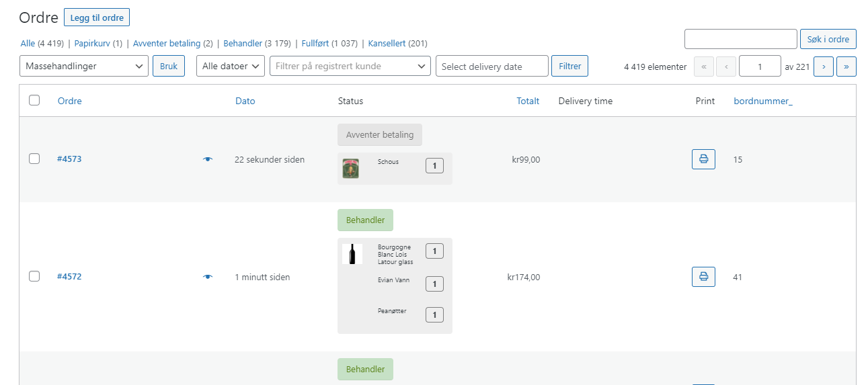
Task: Show orders with Behandler status filter
Action: (243, 44)
